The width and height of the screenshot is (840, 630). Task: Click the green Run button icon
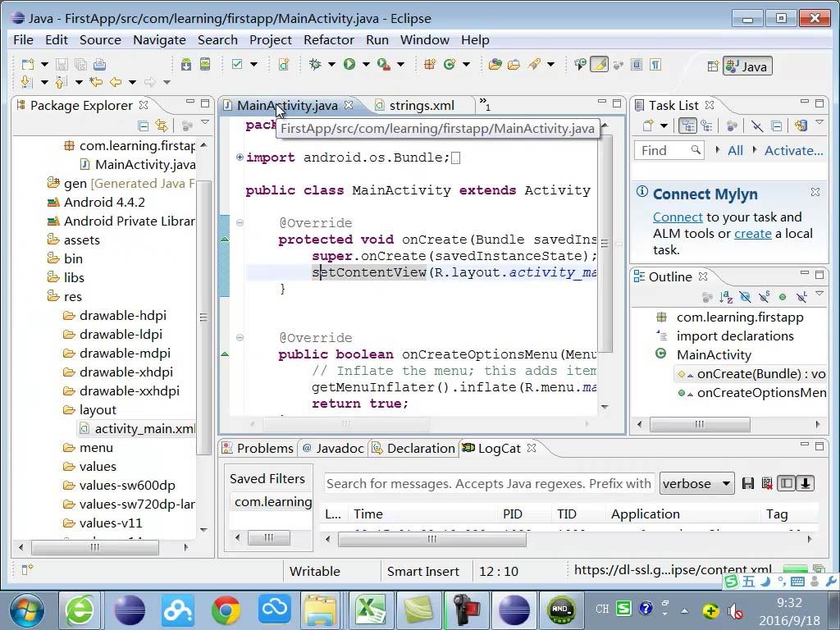pyautogui.click(x=349, y=65)
